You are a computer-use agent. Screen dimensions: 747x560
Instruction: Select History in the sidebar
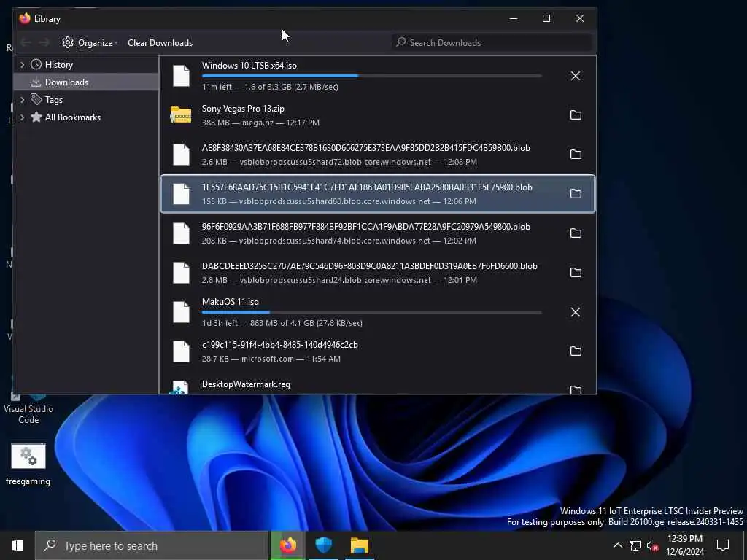[x=87, y=64]
